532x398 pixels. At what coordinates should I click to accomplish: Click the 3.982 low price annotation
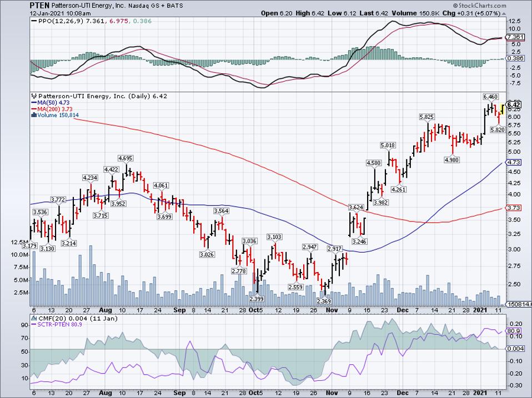coord(381,203)
